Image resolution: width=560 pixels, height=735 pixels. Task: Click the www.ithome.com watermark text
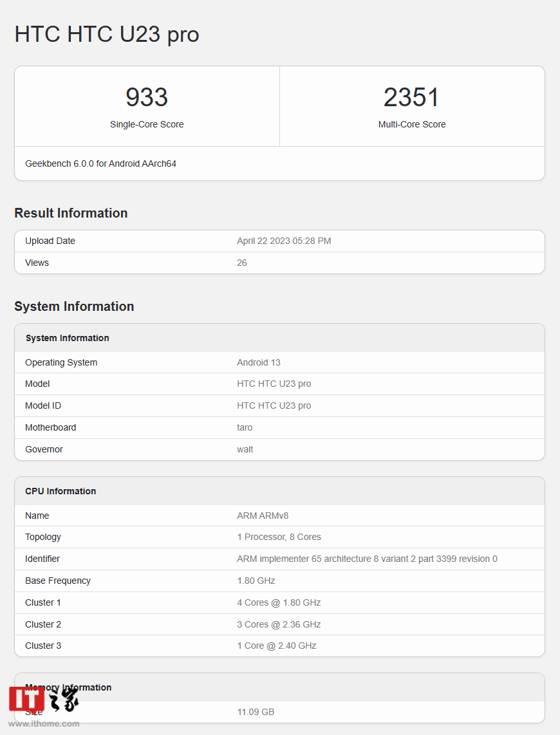tap(44, 723)
